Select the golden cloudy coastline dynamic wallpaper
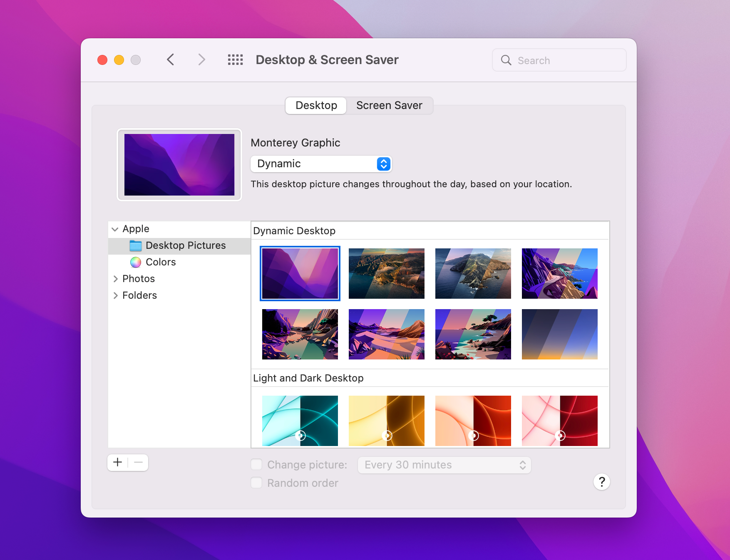This screenshot has height=560, width=730. tap(387, 273)
